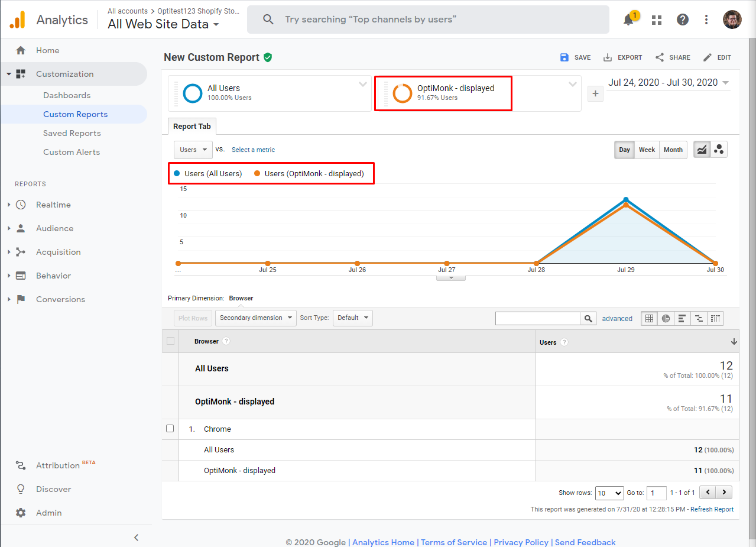The height and width of the screenshot is (547, 756).
Task: Open the Secondary dimension dropdown
Action: pyautogui.click(x=256, y=318)
